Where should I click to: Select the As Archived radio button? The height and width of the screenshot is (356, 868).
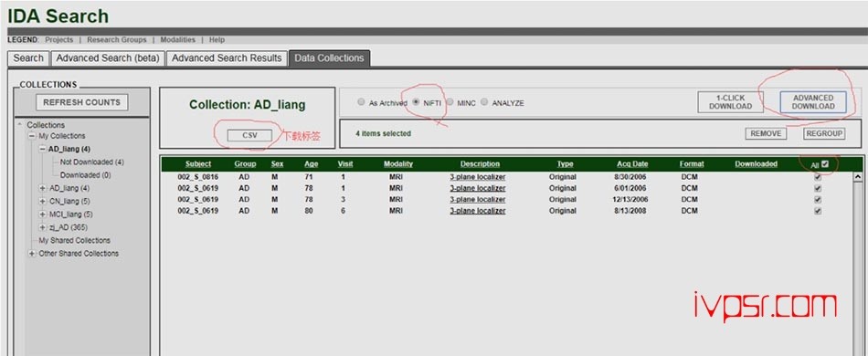click(x=362, y=102)
